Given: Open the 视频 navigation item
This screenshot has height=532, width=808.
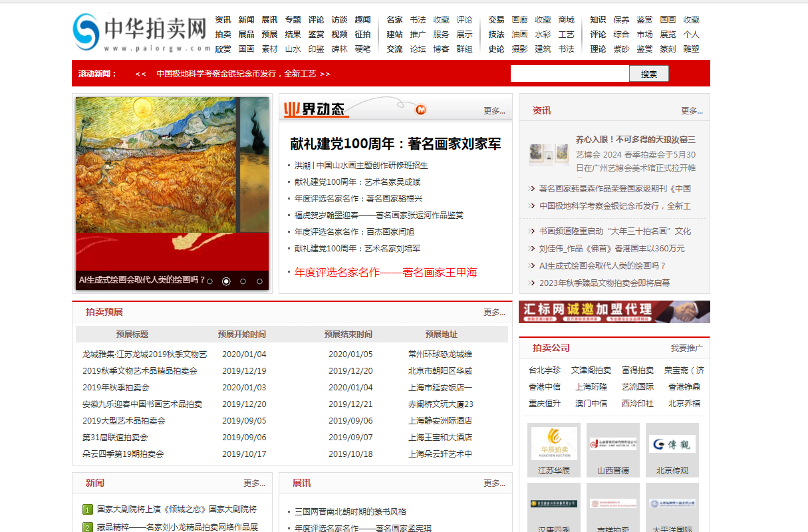Looking at the screenshot, I should click(x=339, y=35).
